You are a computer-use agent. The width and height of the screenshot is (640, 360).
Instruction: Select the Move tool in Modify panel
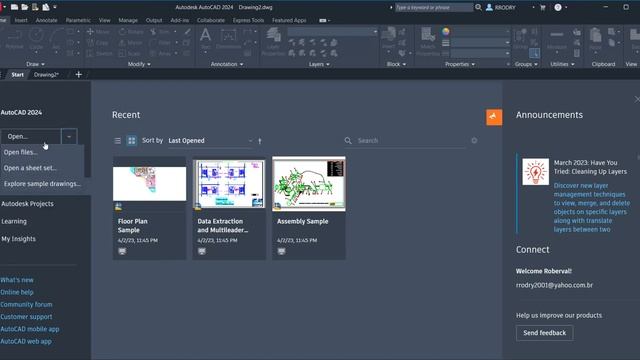[x=98, y=31]
